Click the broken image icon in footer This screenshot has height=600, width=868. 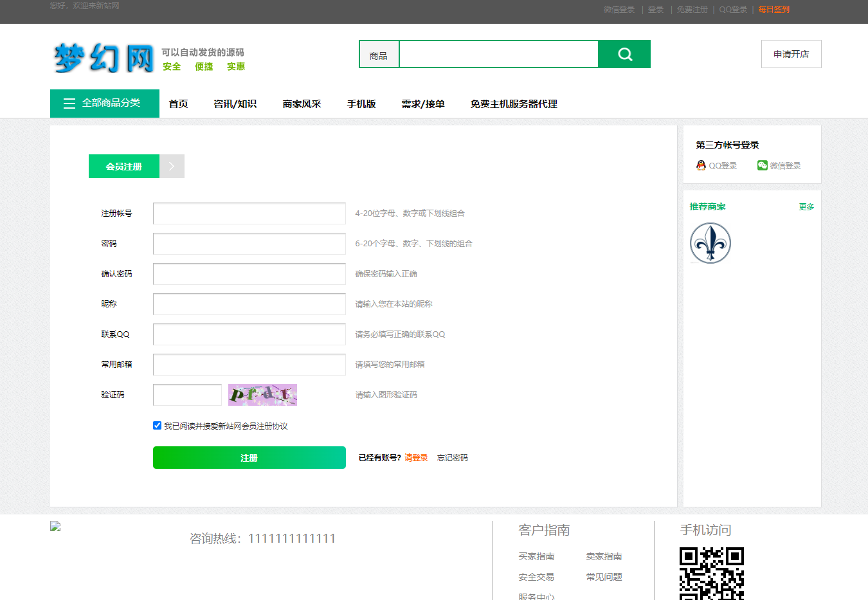click(55, 526)
